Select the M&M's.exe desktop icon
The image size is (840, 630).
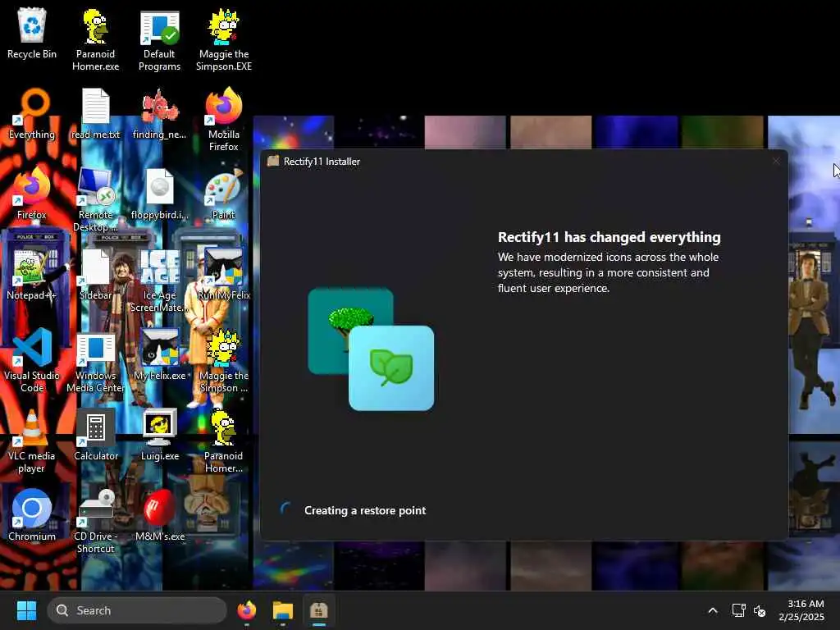click(x=159, y=516)
